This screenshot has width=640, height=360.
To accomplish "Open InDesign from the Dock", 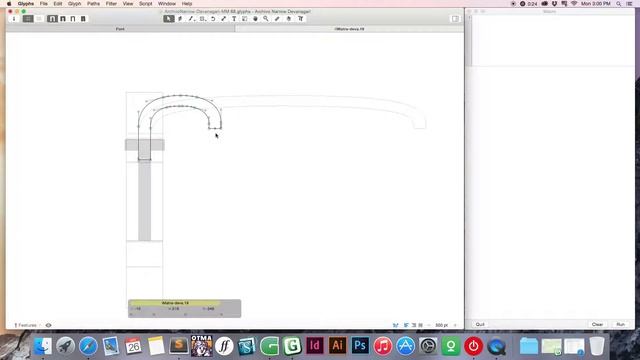I will click(x=315, y=346).
